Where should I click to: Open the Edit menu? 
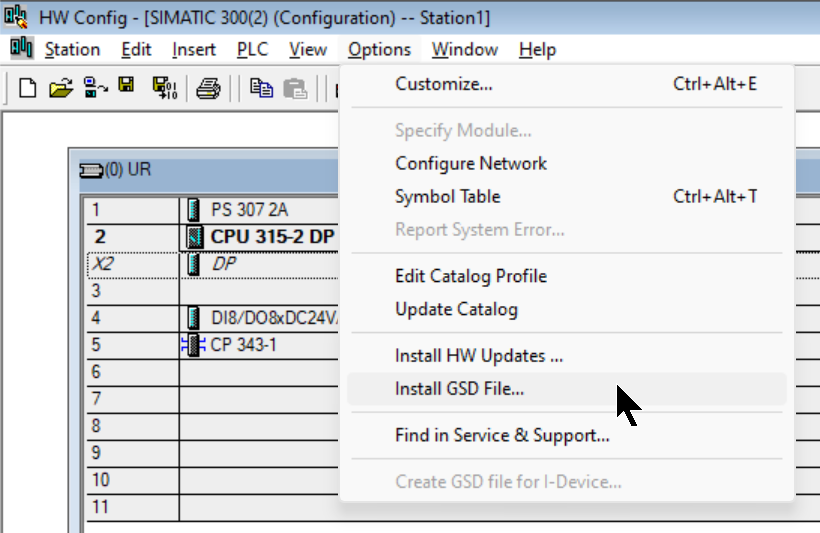coord(136,50)
